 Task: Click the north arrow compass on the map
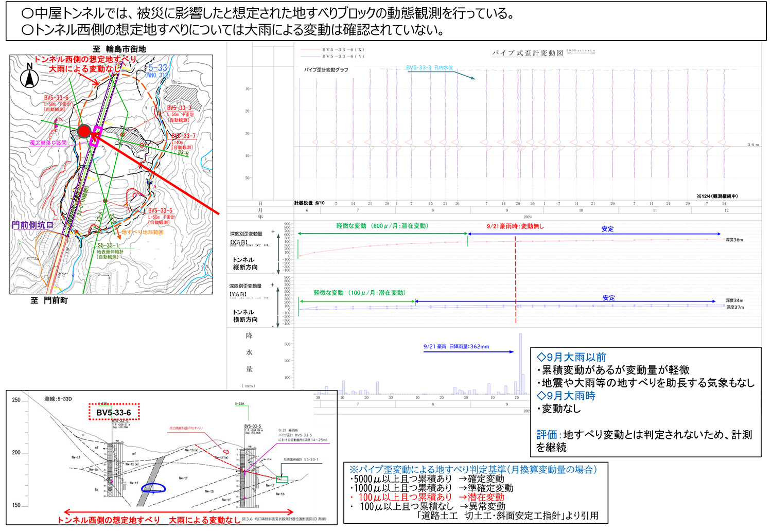tap(30, 76)
